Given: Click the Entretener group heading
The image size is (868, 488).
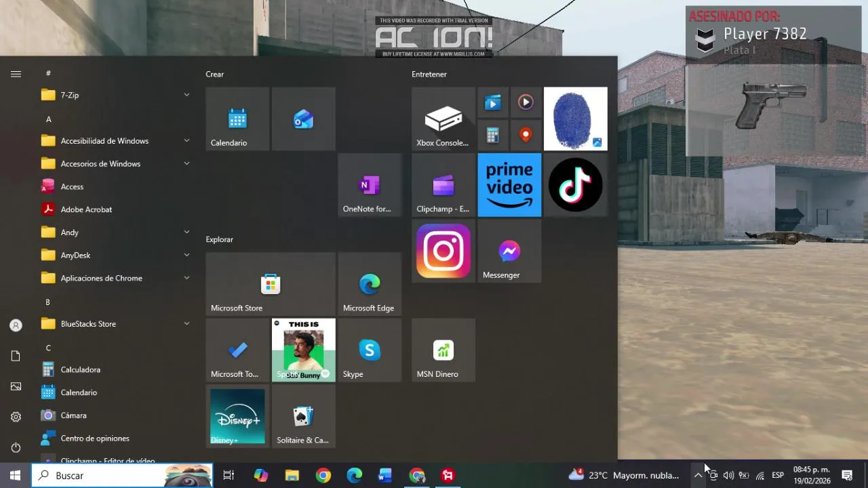Looking at the screenshot, I should pyautogui.click(x=429, y=75).
